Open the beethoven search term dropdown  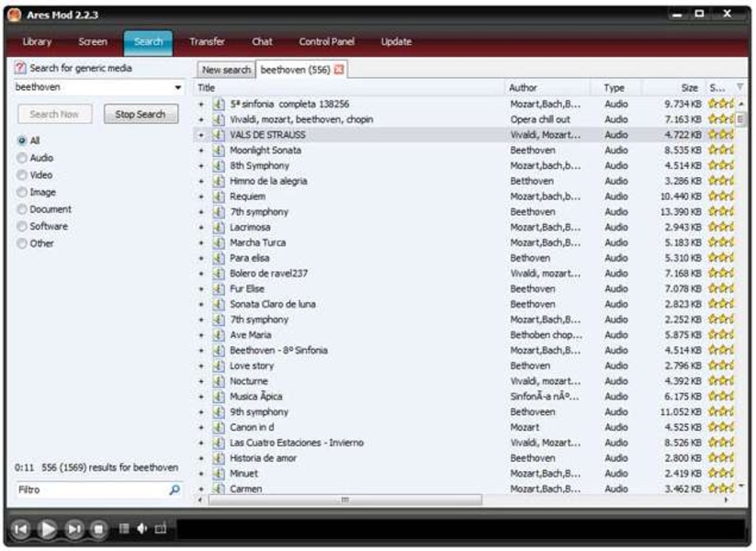178,88
